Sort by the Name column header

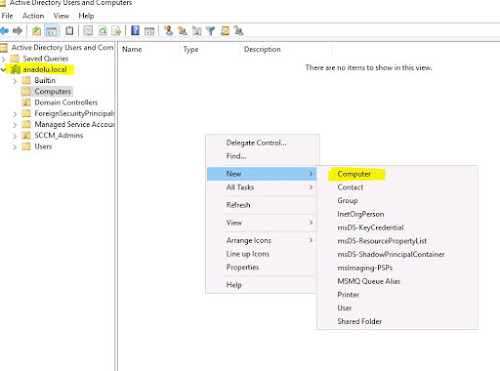click(x=149, y=49)
